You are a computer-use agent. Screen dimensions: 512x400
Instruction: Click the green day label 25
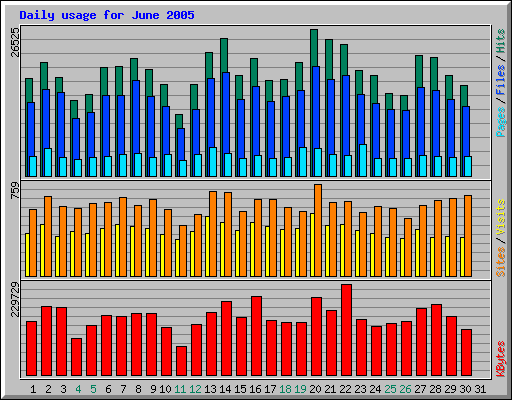(x=390, y=389)
